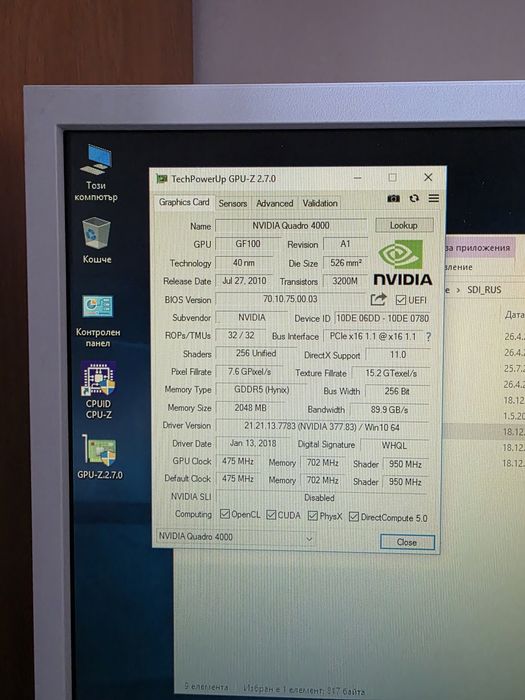This screenshot has height=700, width=525.
Task: Click the Pixel Fillrate value 7.6 GPixel/s
Action: [249, 371]
